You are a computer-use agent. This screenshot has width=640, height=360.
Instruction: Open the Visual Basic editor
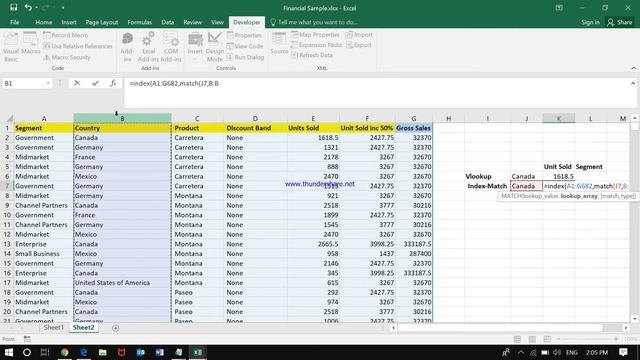coord(11,47)
